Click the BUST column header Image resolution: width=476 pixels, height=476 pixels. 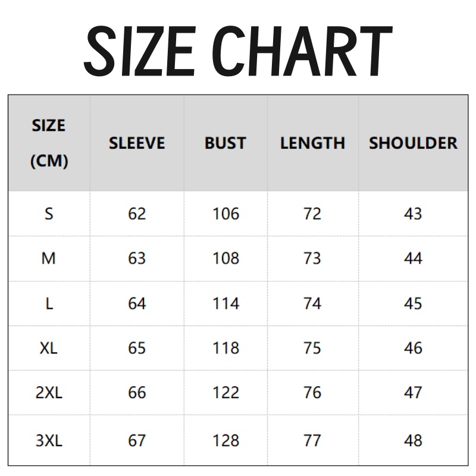(225, 143)
